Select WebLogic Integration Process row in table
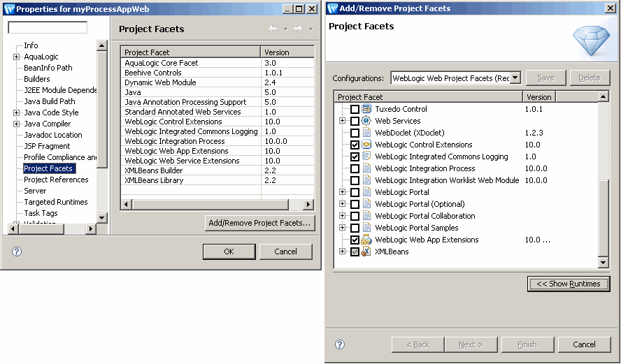This screenshot has width=621, height=364. [217, 141]
